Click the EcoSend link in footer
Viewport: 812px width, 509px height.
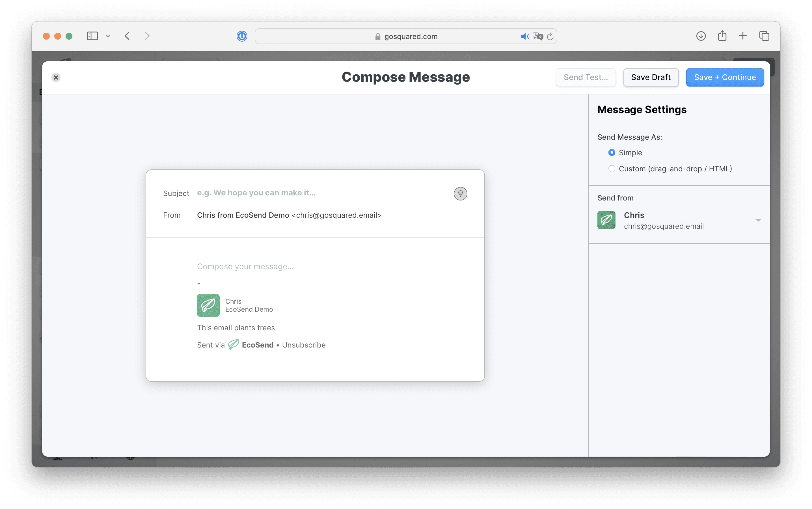(258, 345)
